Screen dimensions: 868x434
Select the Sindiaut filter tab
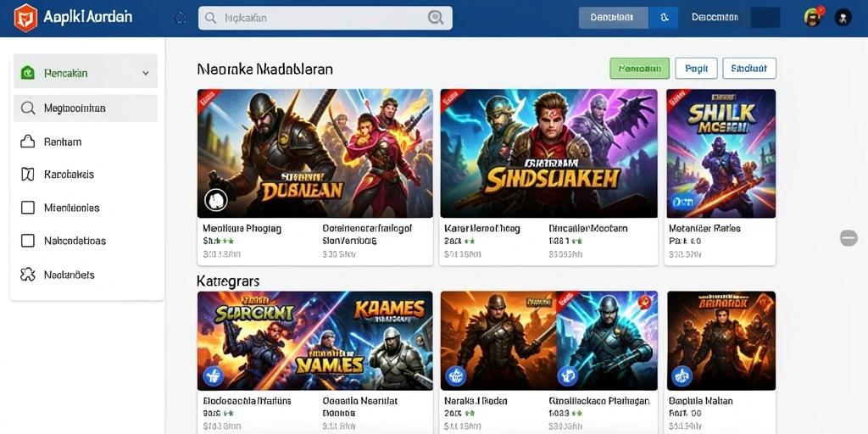coord(749,69)
